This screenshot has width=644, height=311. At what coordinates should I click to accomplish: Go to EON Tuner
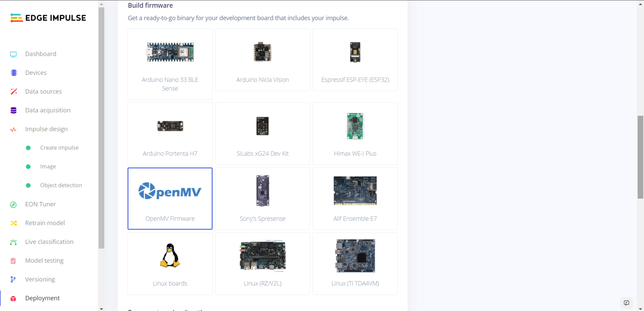(x=40, y=204)
